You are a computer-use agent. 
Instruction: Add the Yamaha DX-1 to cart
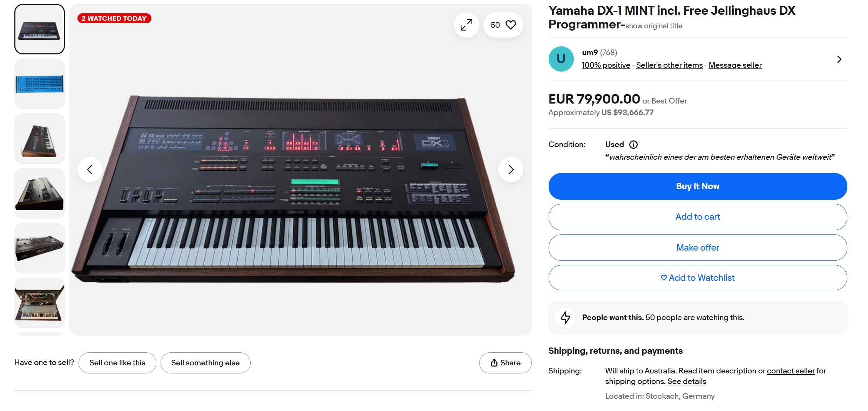click(697, 217)
